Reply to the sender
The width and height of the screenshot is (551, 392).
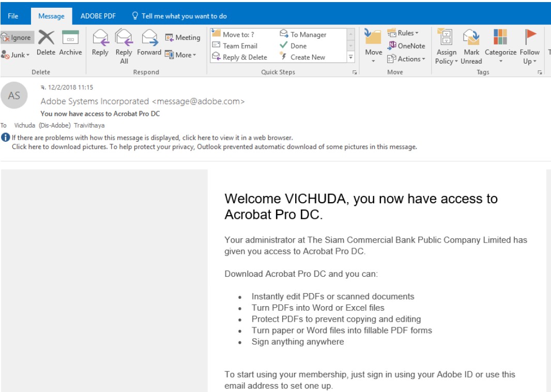pos(100,43)
